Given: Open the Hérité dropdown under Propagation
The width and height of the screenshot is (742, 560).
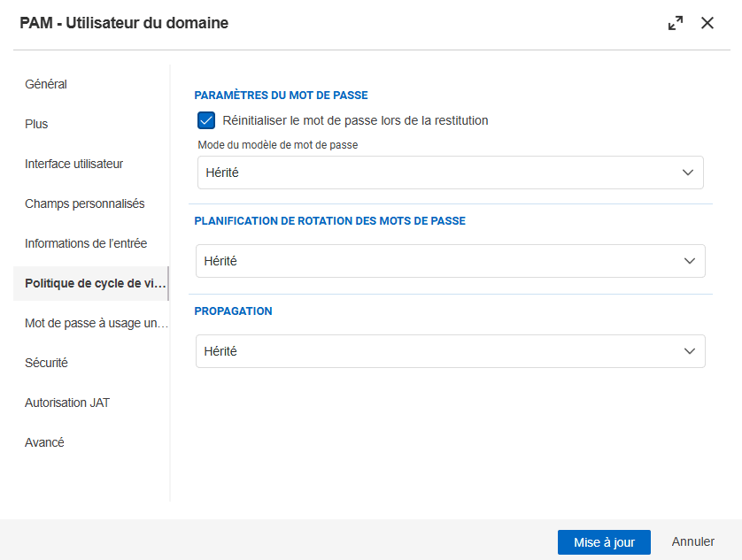Looking at the screenshot, I should (x=450, y=351).
